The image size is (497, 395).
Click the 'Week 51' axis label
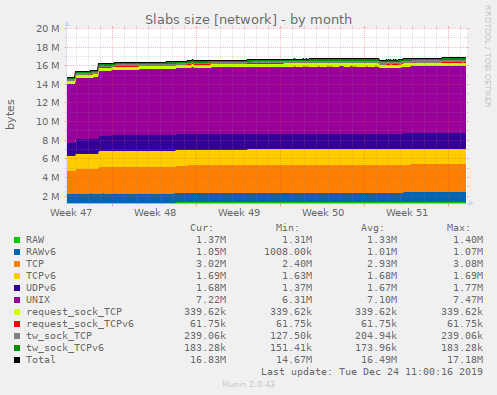click(x=407, y=213)
